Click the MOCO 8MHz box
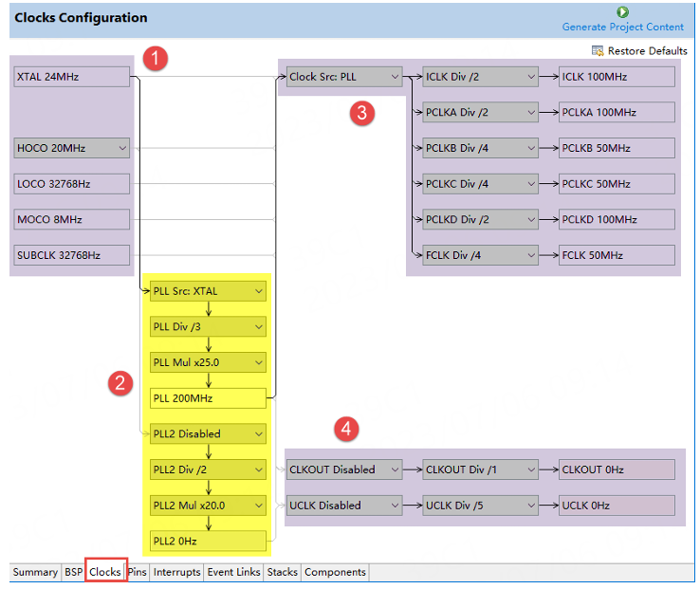 pos(72,219)
